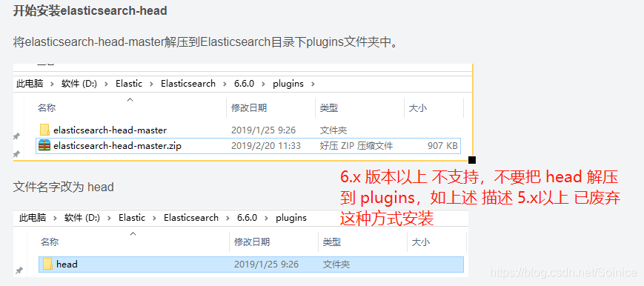Expand chevron after Elasticsearch in upper breadcrumb
The image size is (644, 286).
[225, 84]
